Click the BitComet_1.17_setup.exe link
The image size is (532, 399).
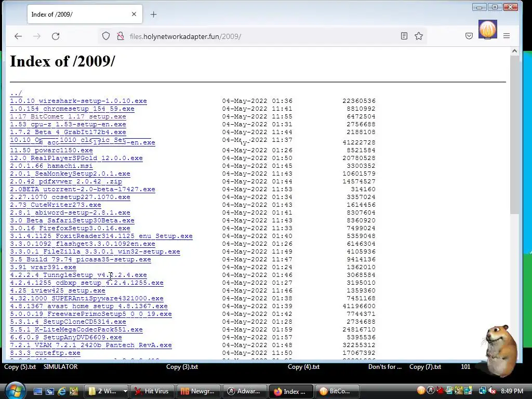point(68,116)
